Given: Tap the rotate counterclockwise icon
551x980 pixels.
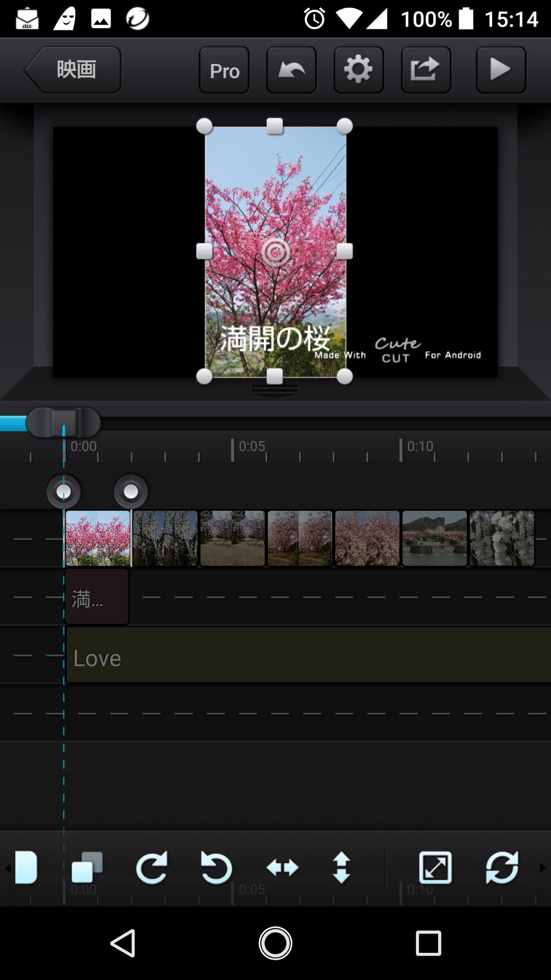Looking at the screenshot, I should point(216,868).
